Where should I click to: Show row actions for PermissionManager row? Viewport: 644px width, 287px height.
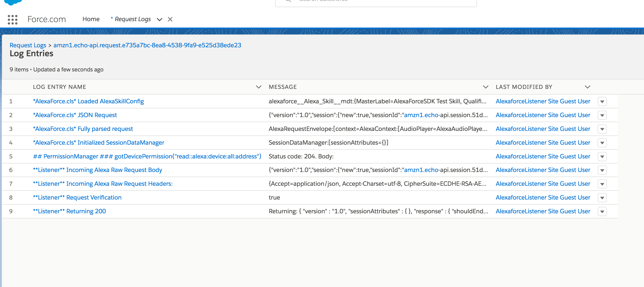click(602, 156)
